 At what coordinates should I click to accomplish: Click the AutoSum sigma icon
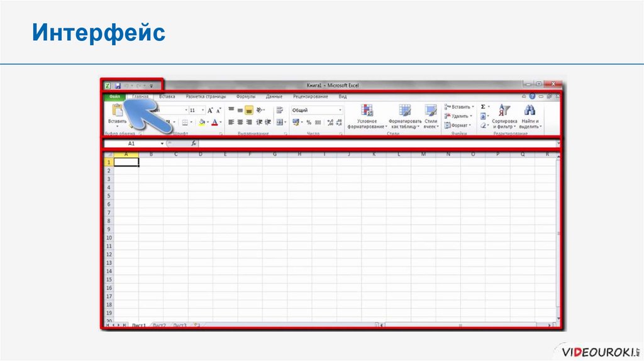(483, 107)
